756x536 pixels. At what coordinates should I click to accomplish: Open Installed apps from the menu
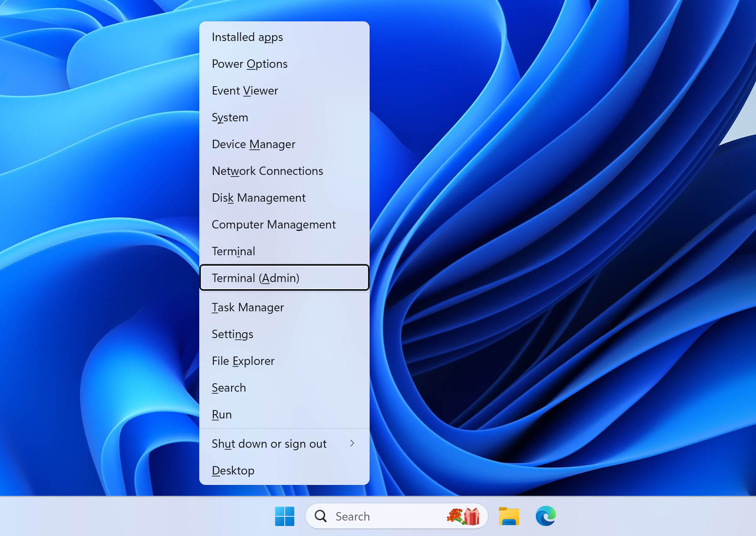tap(285, 37)
